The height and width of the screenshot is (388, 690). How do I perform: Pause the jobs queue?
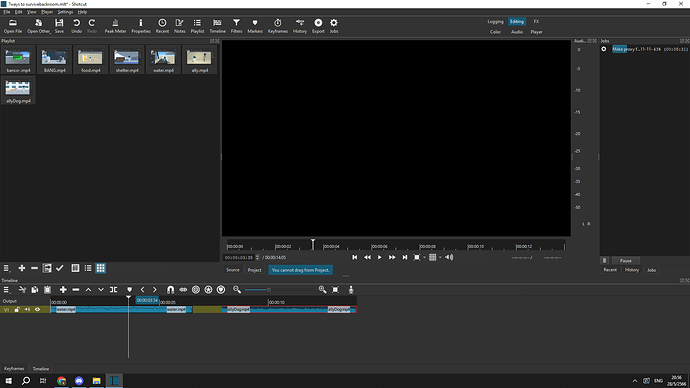pyautogui.click(x=626, y=260)
